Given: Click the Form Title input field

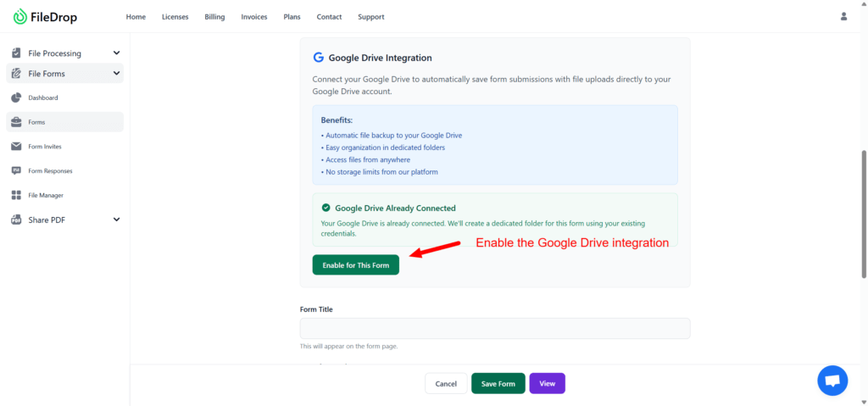Looking at the screenshot, I should click(495, 328).
